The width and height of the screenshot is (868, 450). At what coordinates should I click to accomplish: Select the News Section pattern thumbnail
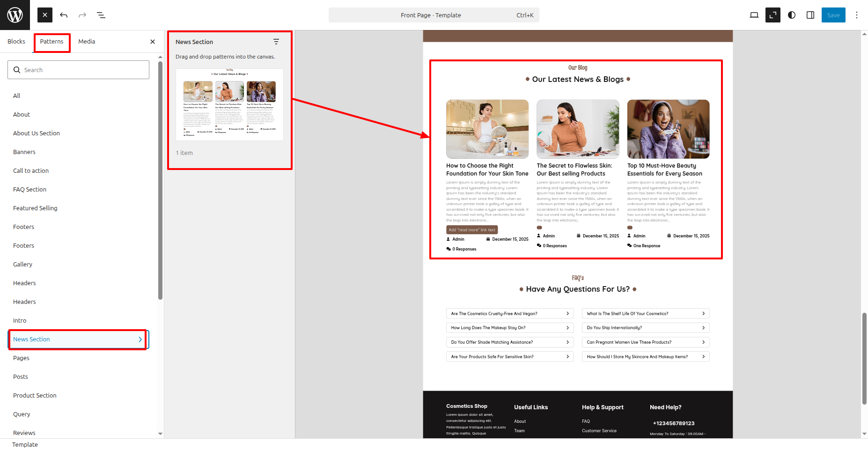click(229, 105)
